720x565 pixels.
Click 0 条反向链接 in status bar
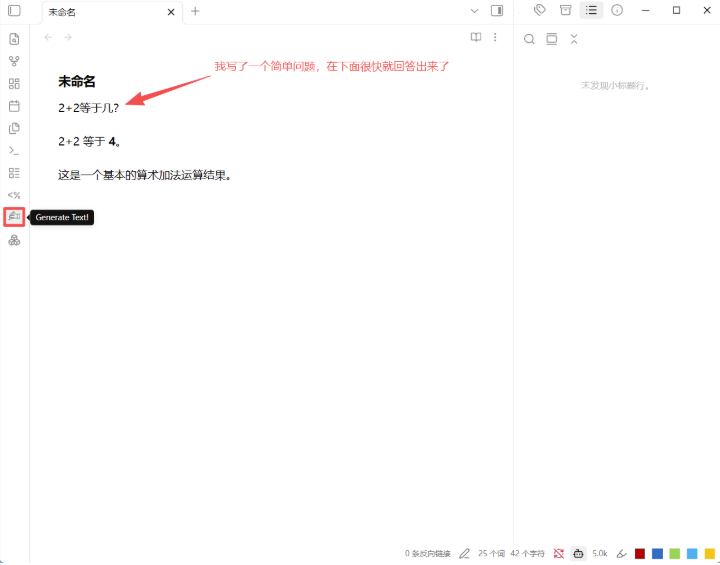click(428, 554)
